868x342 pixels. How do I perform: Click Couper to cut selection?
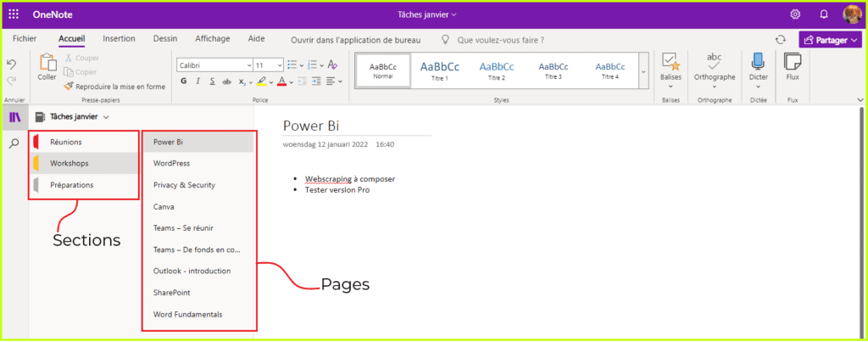tap(81, 58)
